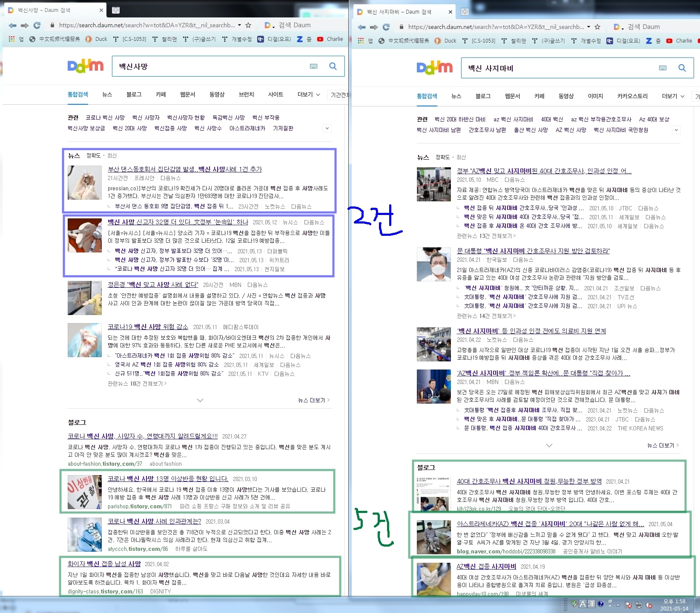Click related search 백신 사망자
The height and width of the screenshot is (613, 700).
pyautogui.click(x=146, y=117)
